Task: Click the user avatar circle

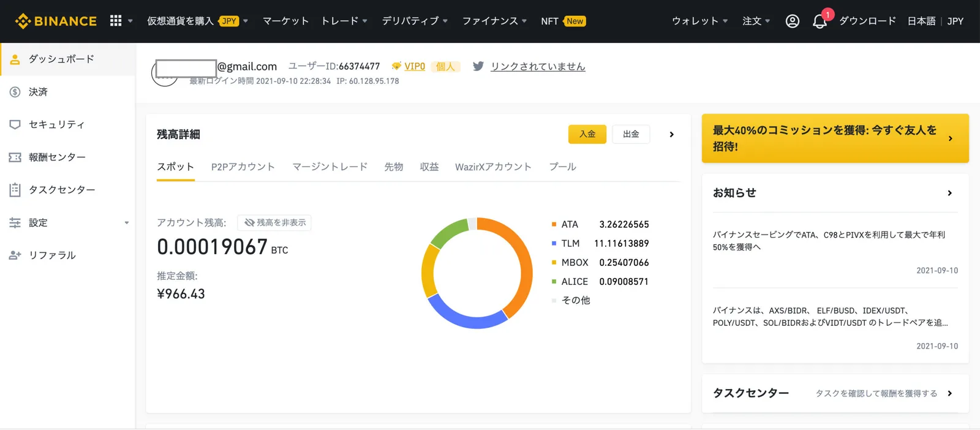Action: click(x=164, y=74)
